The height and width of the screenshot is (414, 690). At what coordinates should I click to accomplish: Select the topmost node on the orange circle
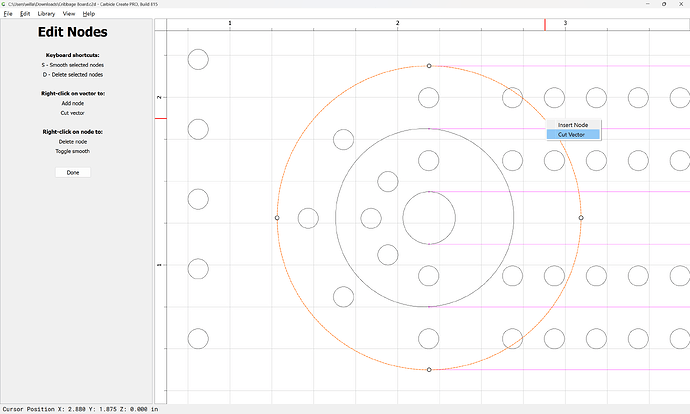[x=429, y=66]
